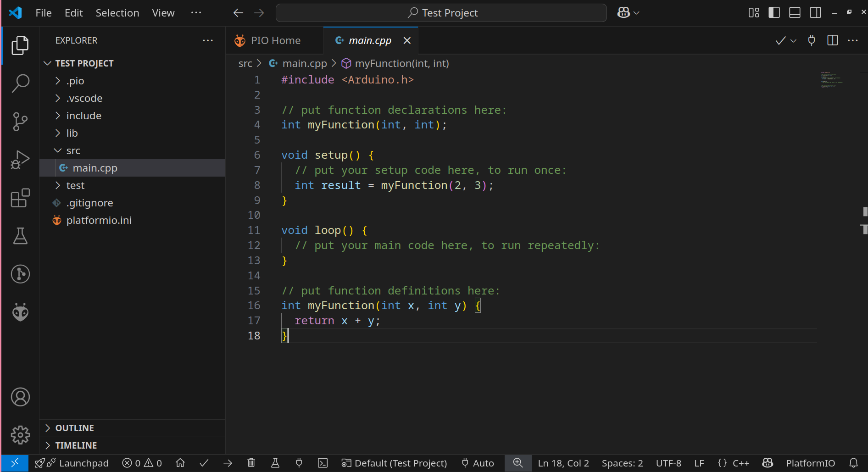Open Customize Layout icon in title bar

(x=754, y=13)
